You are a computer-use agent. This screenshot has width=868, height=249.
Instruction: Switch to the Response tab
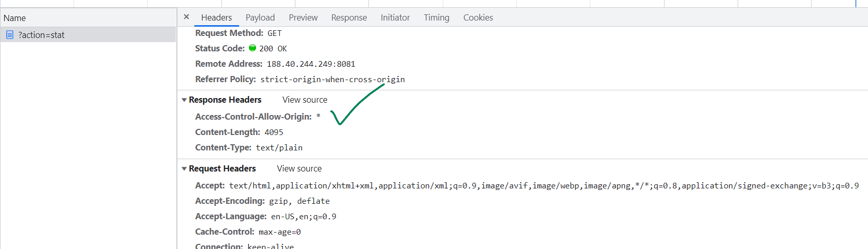pos(349,17)
